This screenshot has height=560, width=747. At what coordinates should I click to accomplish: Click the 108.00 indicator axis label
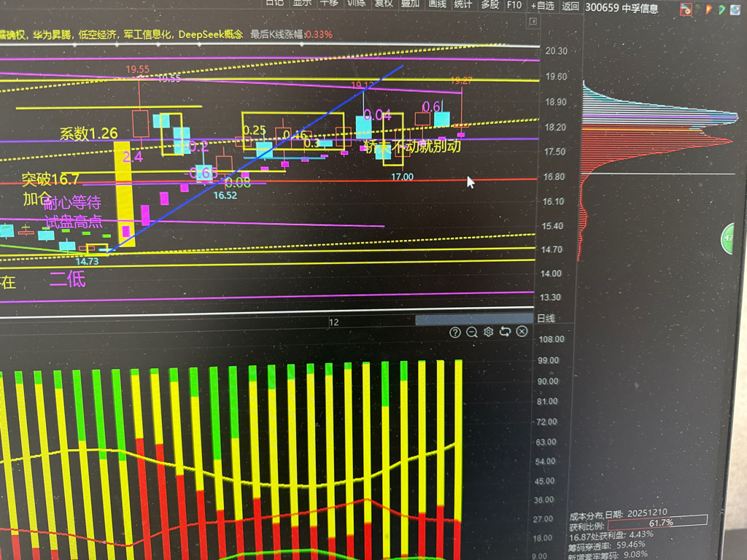[551, 339]
